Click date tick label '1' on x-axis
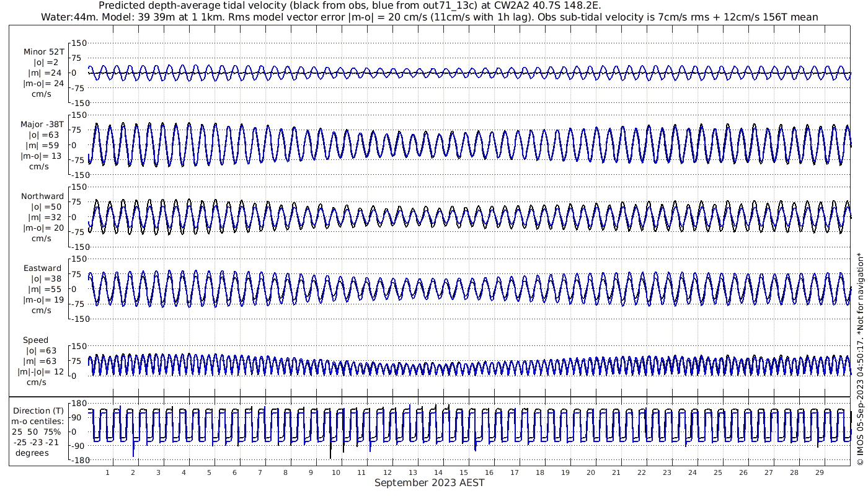 (x=107, y=472)
